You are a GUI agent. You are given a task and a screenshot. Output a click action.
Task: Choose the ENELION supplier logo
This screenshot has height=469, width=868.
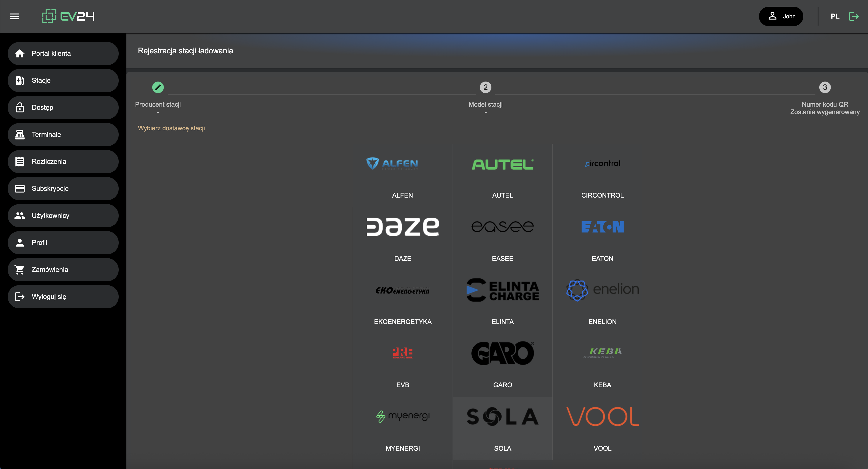pos(602,290)
